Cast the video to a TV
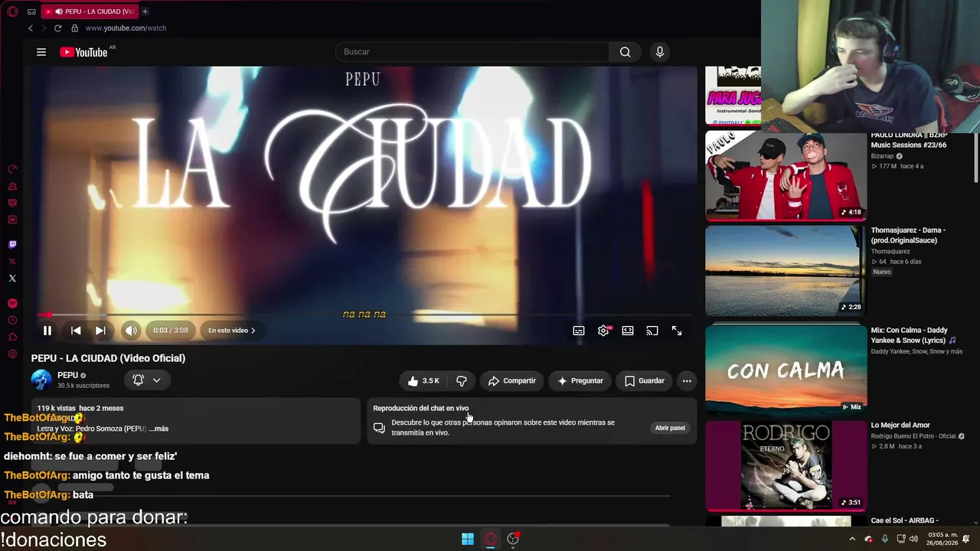Screen dimensions: 980x551 pyautogui.click(x=652, y=331)
